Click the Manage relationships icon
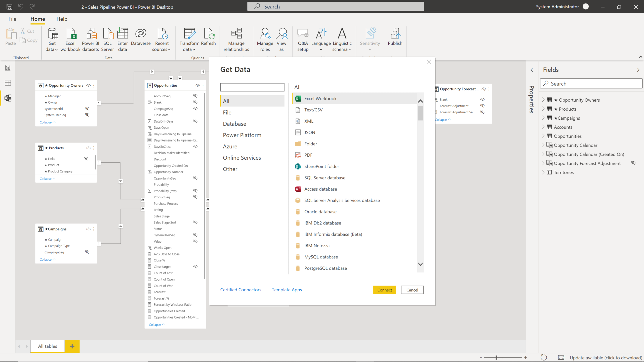The image size is (644, 362). (236, 39)
